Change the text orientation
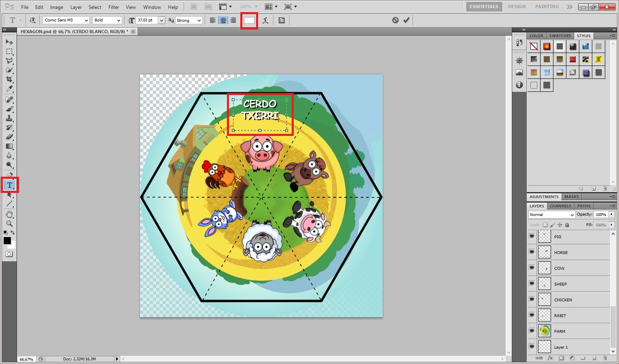 32,20
